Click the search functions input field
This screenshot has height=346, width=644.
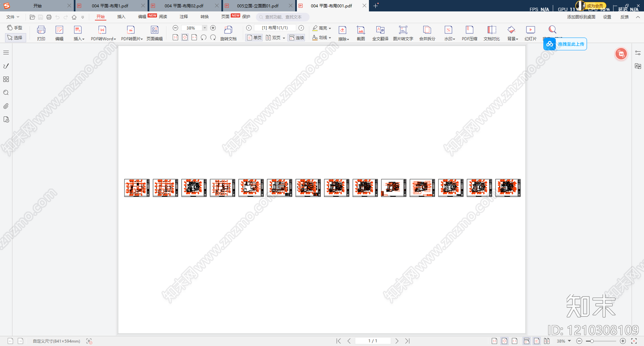283,17
